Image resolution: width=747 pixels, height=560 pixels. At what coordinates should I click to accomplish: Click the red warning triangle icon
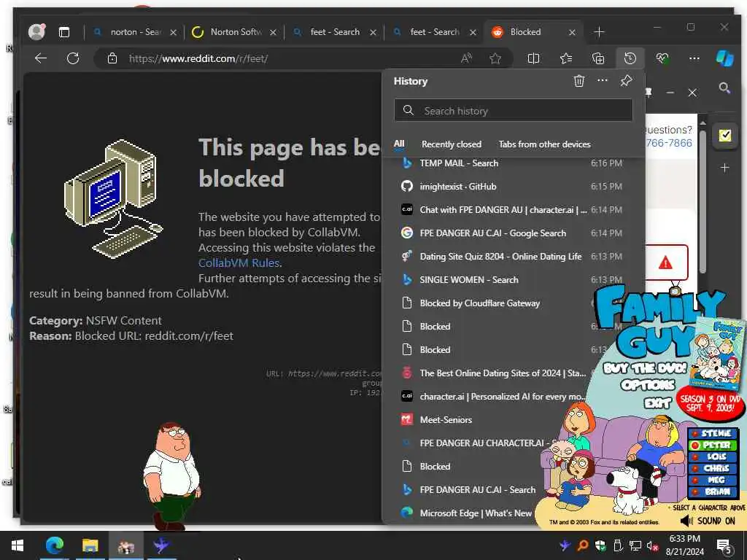coord(665,262)
